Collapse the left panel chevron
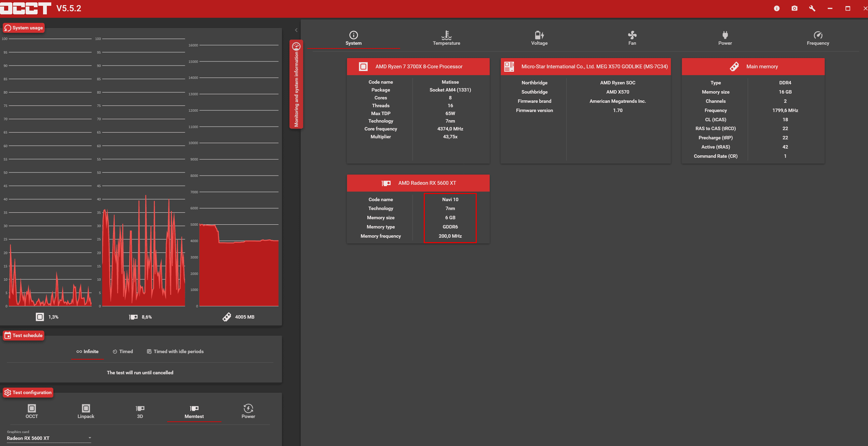Viewport: 868px width, 446px height. pyautogui.click(x=296, y=30)
